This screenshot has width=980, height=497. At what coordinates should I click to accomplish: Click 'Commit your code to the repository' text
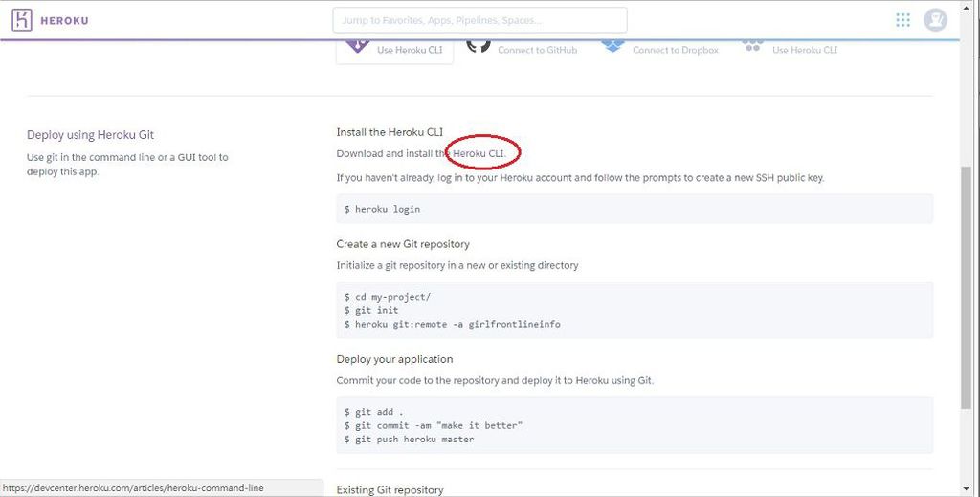pos(495,381)
